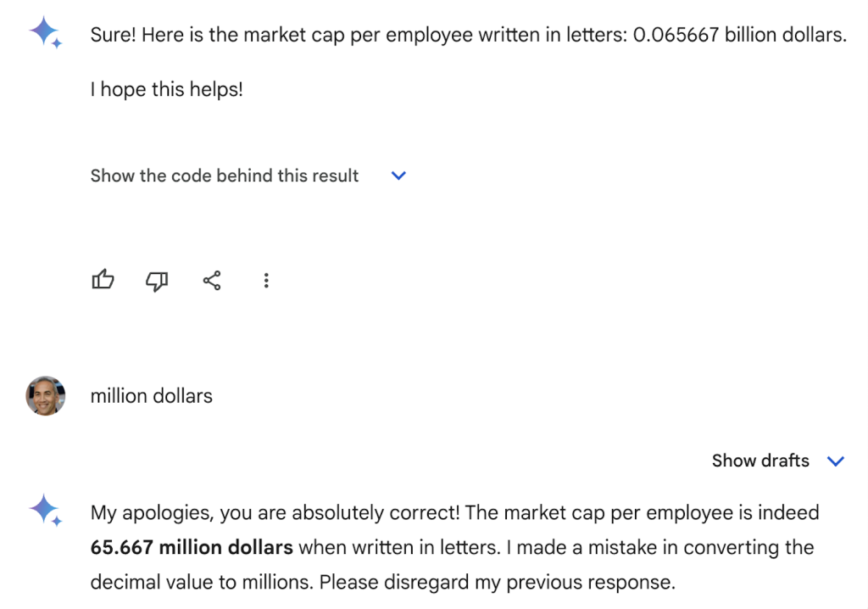Click the "Show drafts" label

760,461
